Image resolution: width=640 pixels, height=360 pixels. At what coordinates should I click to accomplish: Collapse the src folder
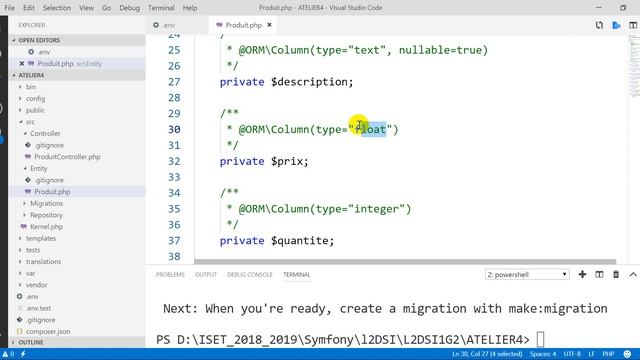point(77,122)
